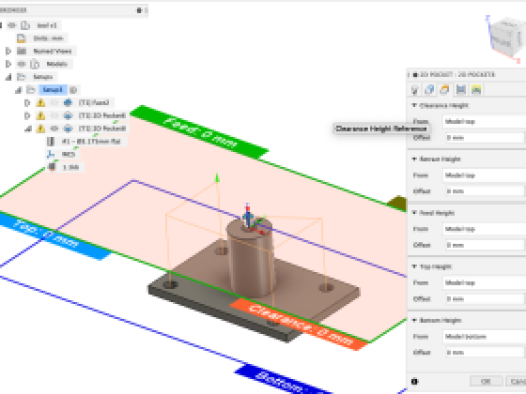The width and height of the screenshot is (526, 394).
Task: Select the flat end mill tool item
Action: point(91,142)
